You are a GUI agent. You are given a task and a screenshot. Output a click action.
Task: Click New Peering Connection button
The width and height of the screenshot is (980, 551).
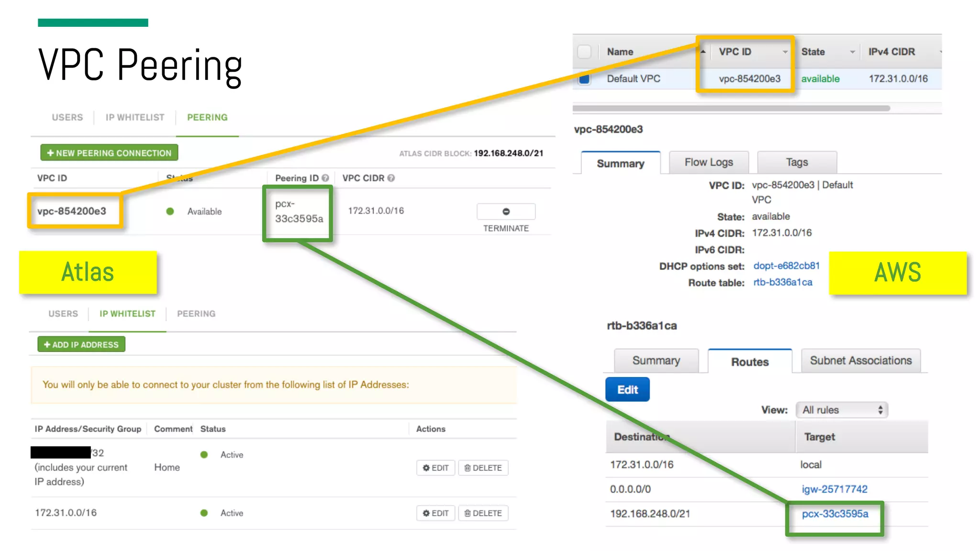[x=109, y=153]
